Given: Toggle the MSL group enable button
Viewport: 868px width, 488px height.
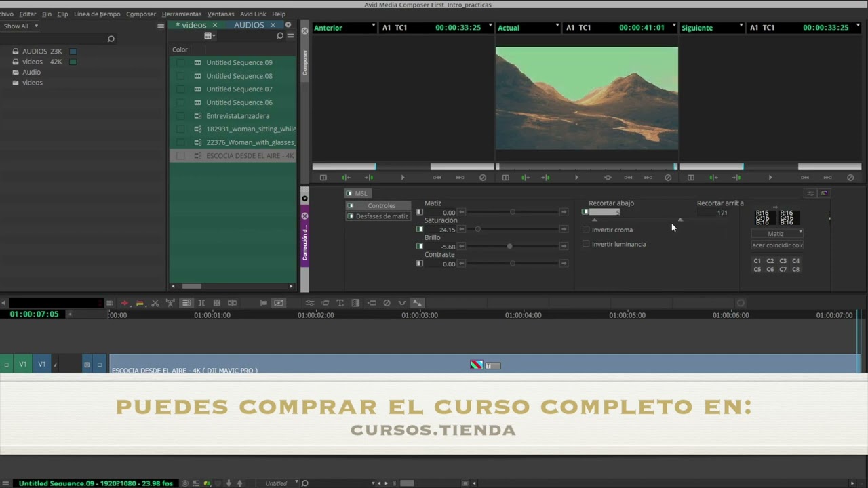Looking at the screenshot, I should pos(350,193).
